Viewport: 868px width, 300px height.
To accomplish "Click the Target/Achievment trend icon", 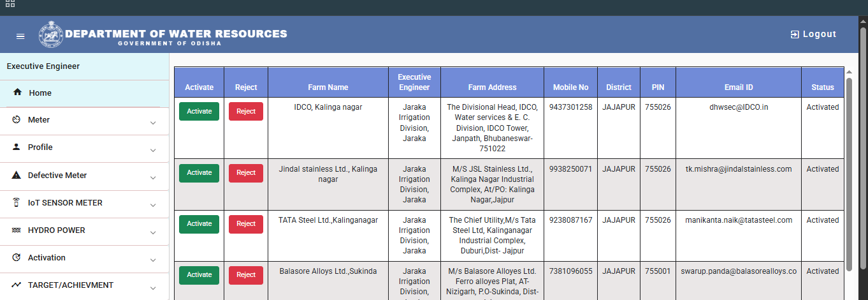I will [x=16, y=285].
